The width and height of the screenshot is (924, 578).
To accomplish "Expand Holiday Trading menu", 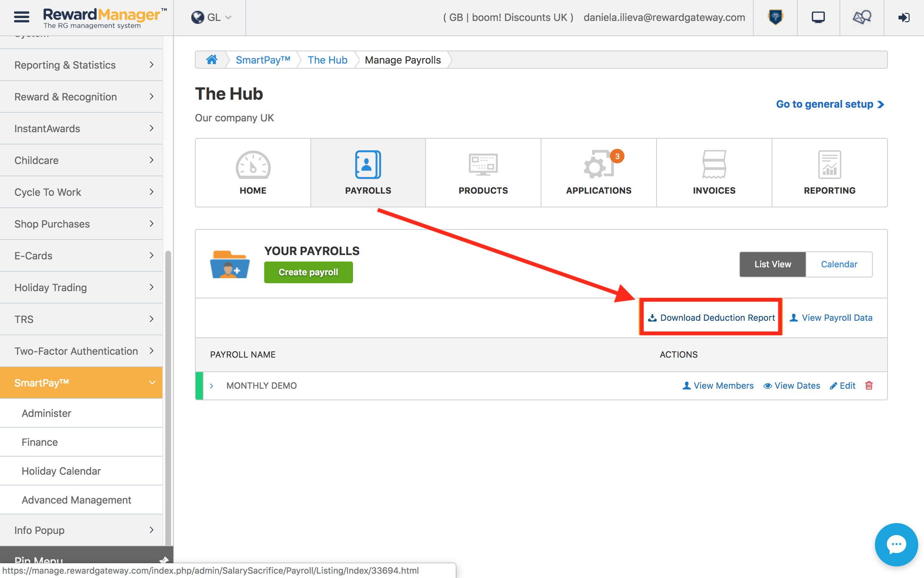I will coord(81,287).
